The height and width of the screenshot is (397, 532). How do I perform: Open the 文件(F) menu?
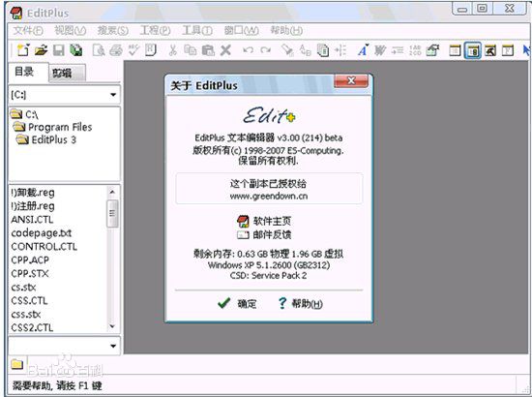[28, 31]
